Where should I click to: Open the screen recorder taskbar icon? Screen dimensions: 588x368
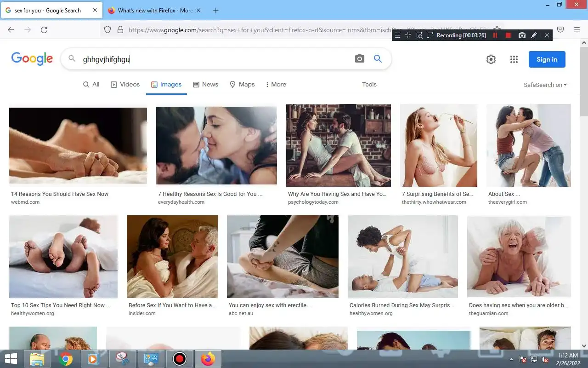(179, 359)
